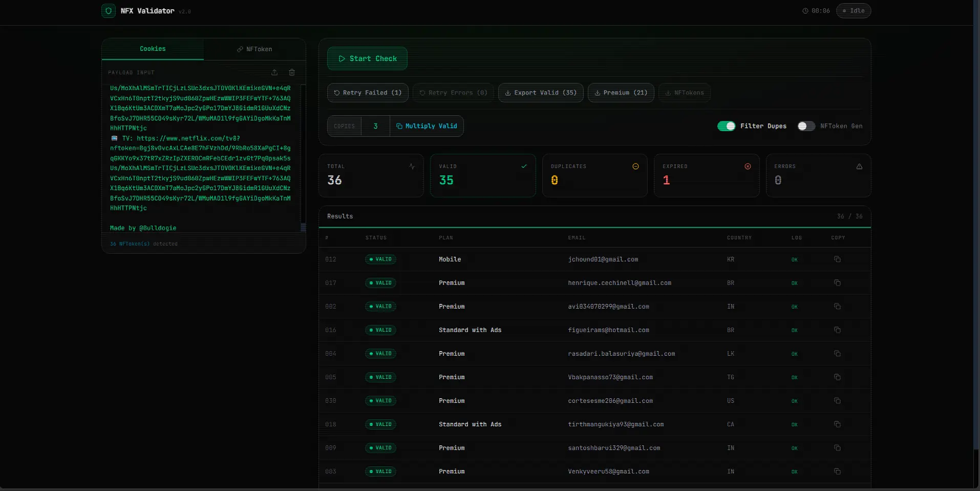Click Standard with Ads in row 018

click(470, 424)
